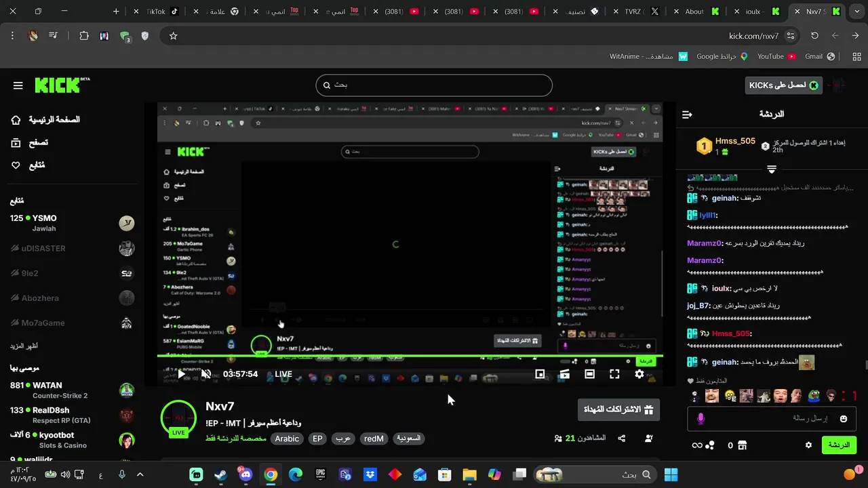Image resolution: width=868 pixels, height=488 pixels.
Task: Click the purple microphone icon in chat
Action: click(x=701, y=419)
